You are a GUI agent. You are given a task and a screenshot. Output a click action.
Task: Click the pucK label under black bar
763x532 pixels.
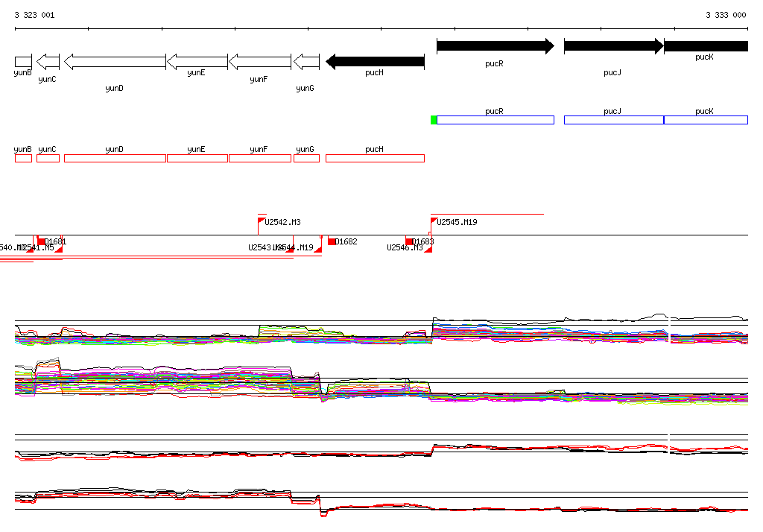tap(704, 57)
